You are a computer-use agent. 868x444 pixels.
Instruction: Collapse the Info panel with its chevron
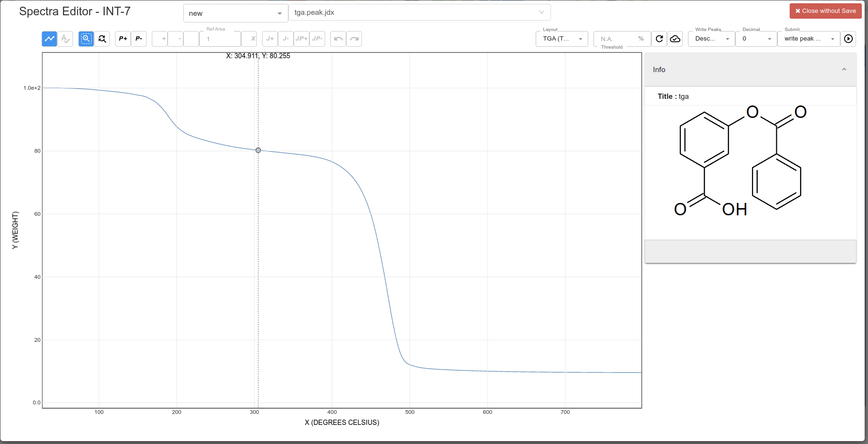(843, 69)
